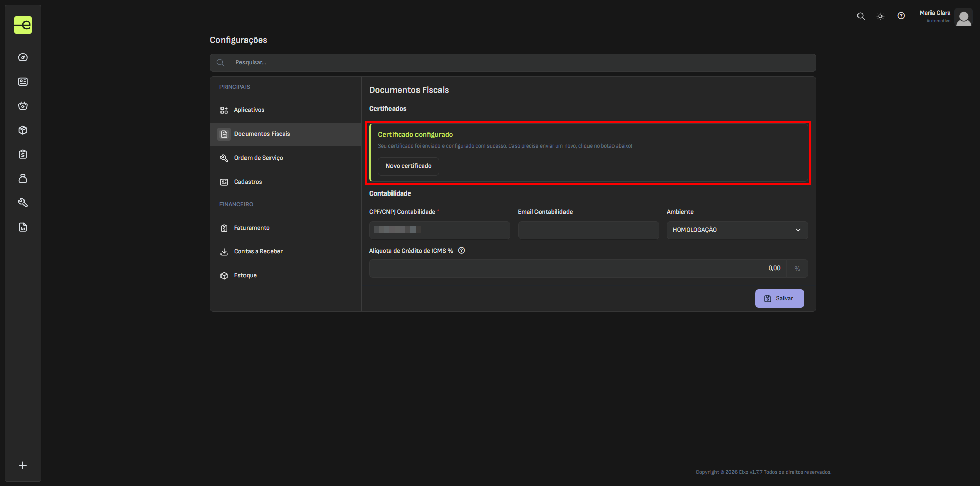Expand the Ambiente dropdown showing HOMOLOGAÇÃO
This screenshot has height=486, width=980.
click(737, 230)
